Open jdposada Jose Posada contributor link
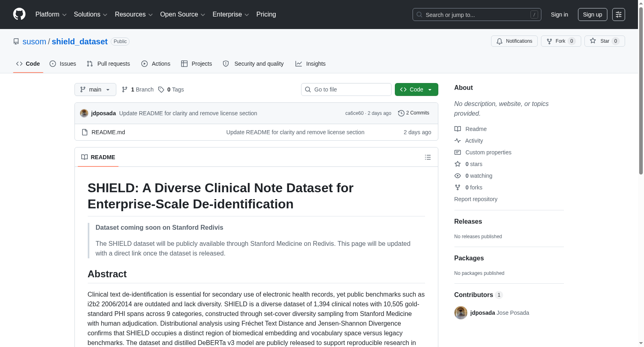644x347 pixels. pos(500,313)
